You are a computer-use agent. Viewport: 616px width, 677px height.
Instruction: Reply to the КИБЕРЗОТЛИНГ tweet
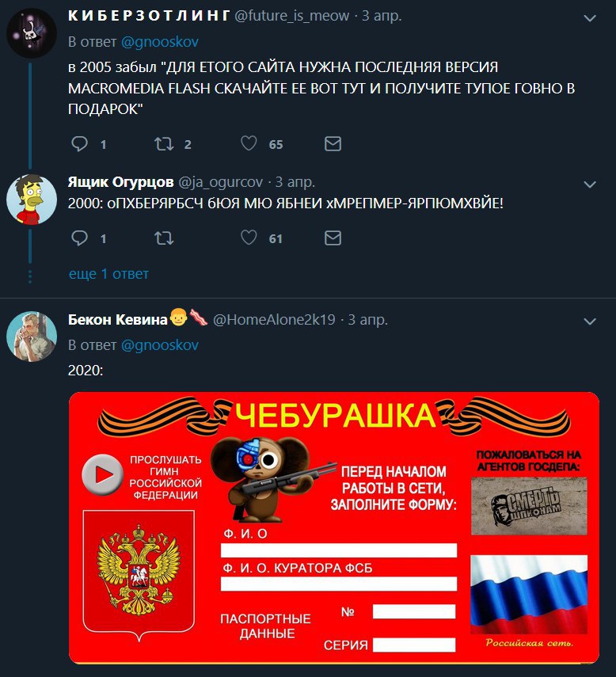(79, 144)
